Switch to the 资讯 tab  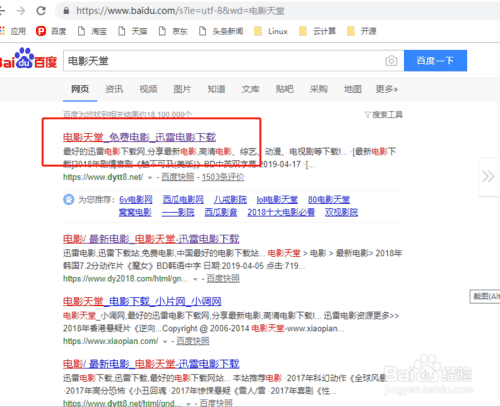coord(114,89)
